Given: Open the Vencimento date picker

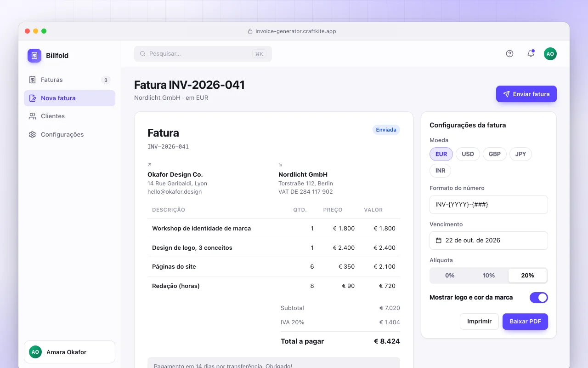Looking at the screenshot, I should tap(489, 241).
